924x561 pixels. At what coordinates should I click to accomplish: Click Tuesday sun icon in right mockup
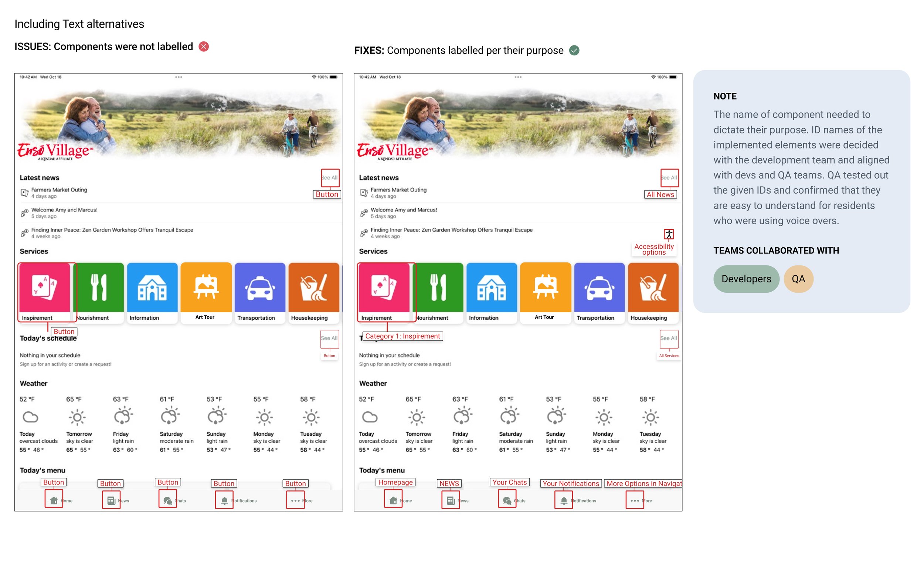click(650, 417)
